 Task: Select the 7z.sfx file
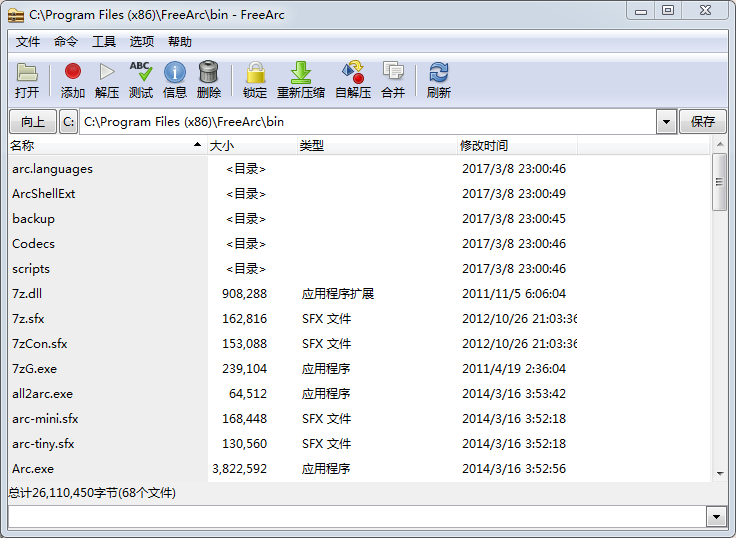tap(28, 318)
